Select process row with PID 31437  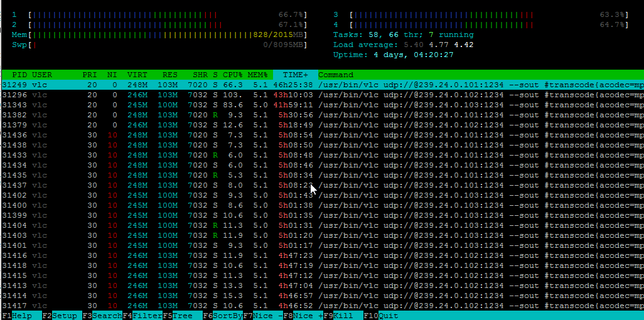(323, 185)
